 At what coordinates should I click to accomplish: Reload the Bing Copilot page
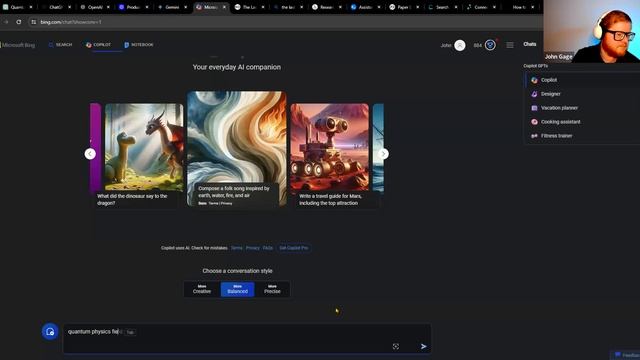(19, 22)
